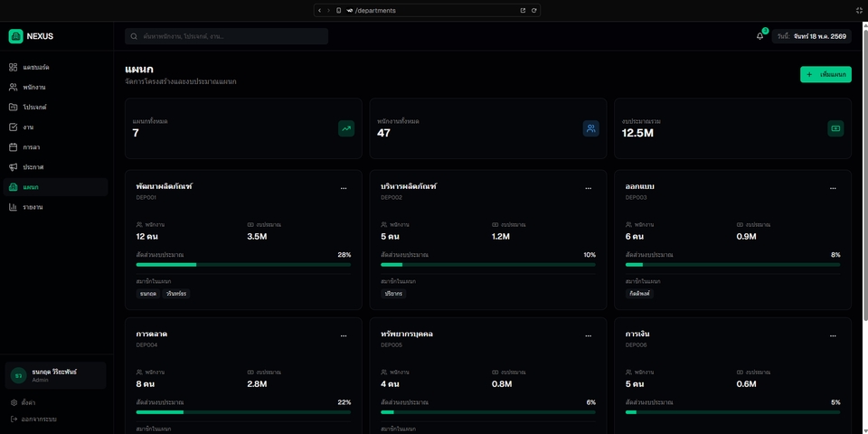Click the 6% budget progress bar
The width and height of the screenshot is (868, 434).
(x=488, y=412)
